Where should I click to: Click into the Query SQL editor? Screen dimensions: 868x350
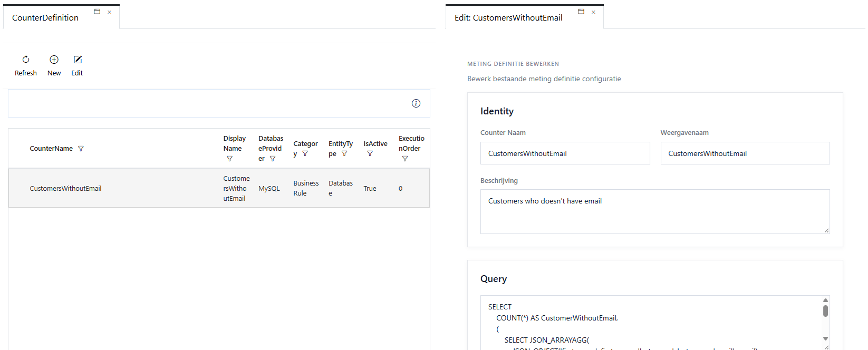click(x=651, y=322)
